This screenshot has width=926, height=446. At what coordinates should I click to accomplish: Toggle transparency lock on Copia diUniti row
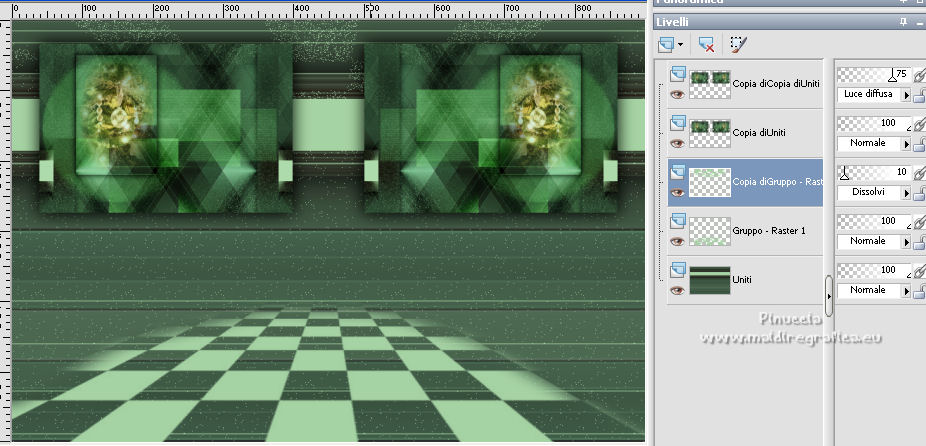[x=920, y=144]
